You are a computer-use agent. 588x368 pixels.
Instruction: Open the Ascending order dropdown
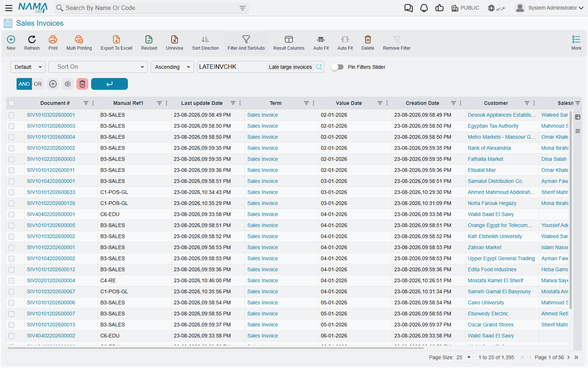172,67
